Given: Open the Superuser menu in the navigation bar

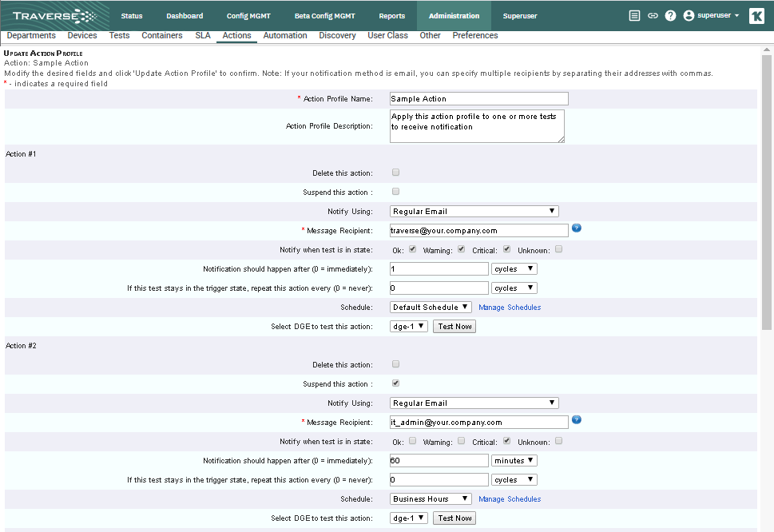Looking at the screenshot, I should 520,16.
